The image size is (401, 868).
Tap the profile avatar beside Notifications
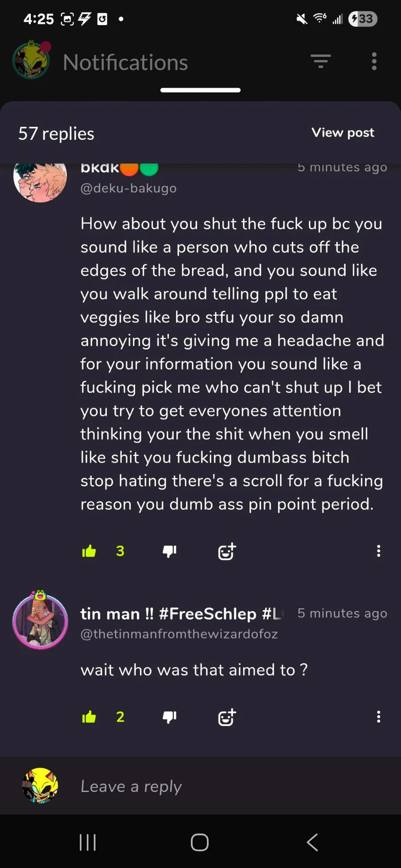click(31, 61)
